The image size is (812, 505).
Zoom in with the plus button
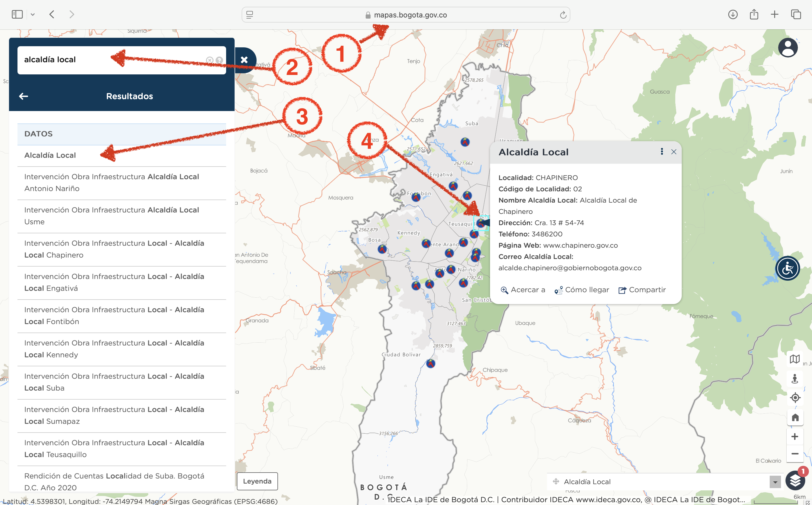click(x=795, y=437)
